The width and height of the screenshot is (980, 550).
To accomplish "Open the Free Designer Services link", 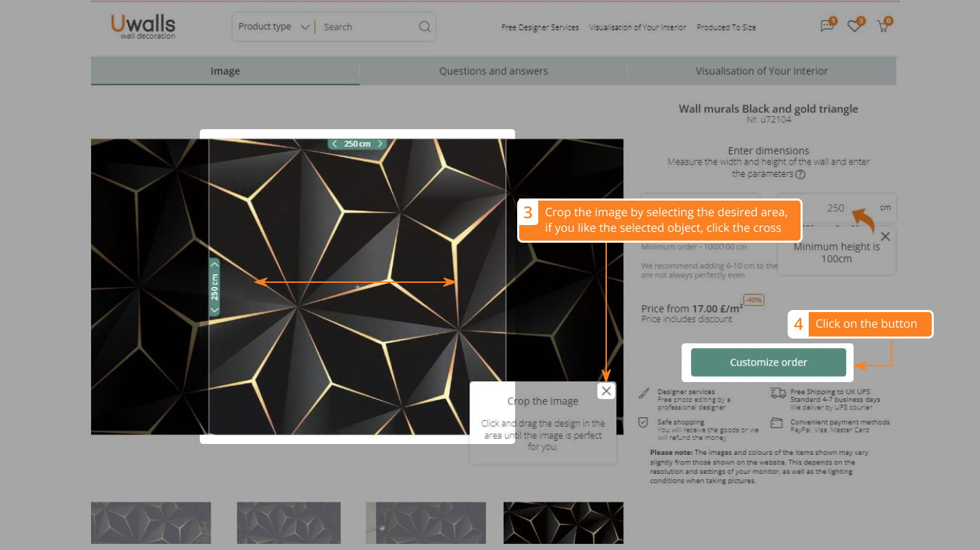I will [540, 27].
